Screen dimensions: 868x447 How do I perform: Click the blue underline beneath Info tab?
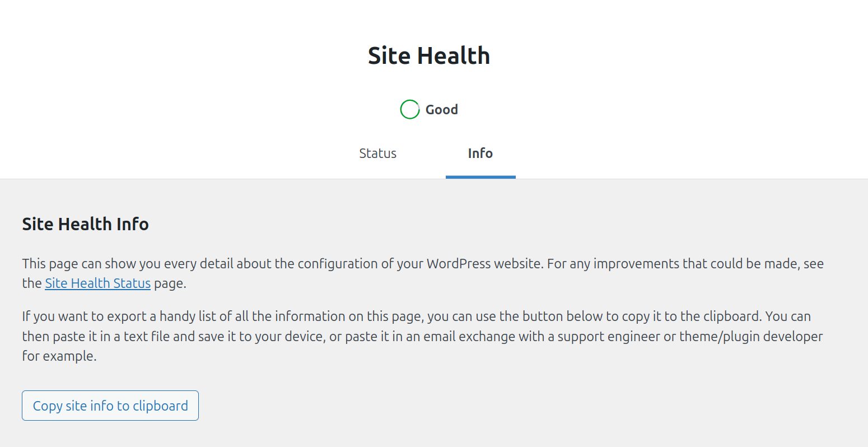(x=480, y=177)
